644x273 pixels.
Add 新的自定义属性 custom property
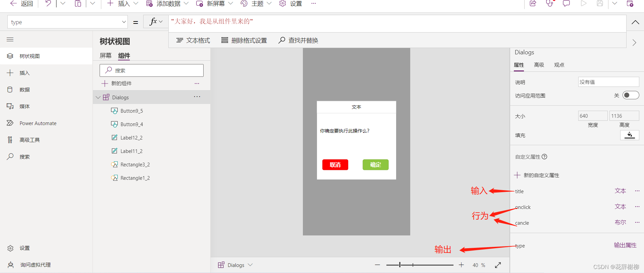pyautogui.click(x=537, y=175)
